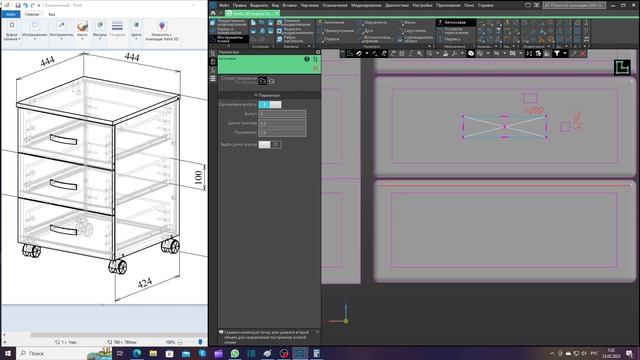Click the sketch mode indicator in the viewport corner
Viewport: 640px width, 360px height.
coord(622,68)
